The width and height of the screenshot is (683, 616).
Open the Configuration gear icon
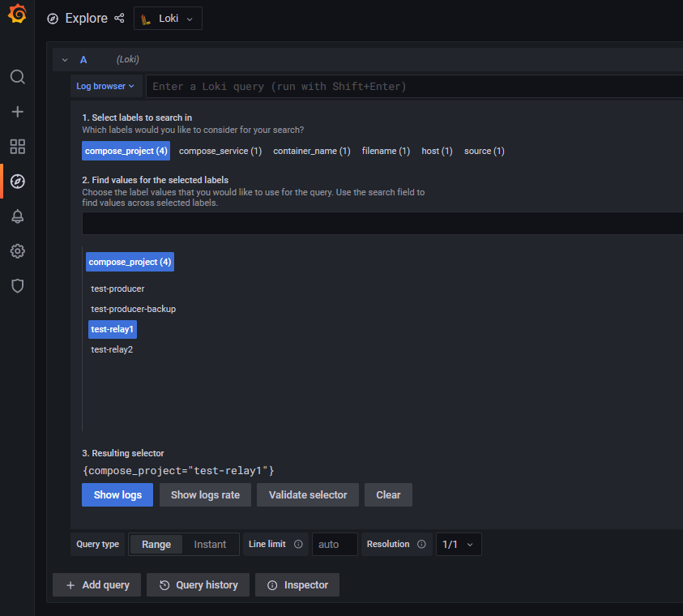[17, 251]
